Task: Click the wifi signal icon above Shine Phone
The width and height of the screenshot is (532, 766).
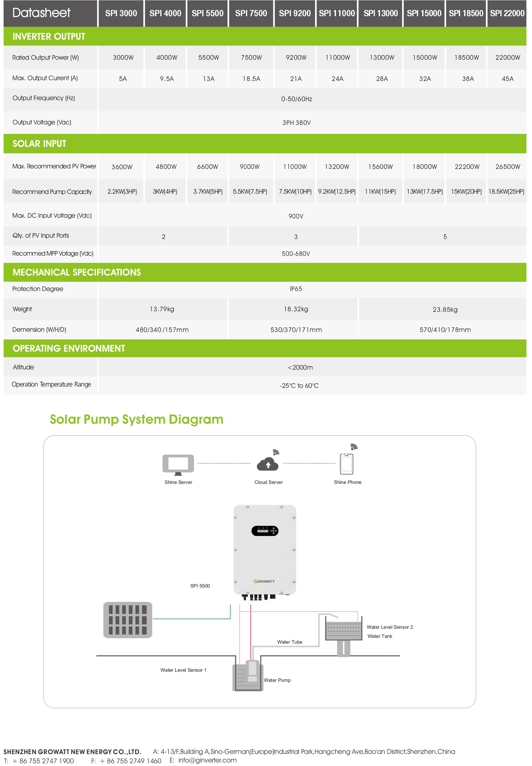Action: click(x=354, y=447)
